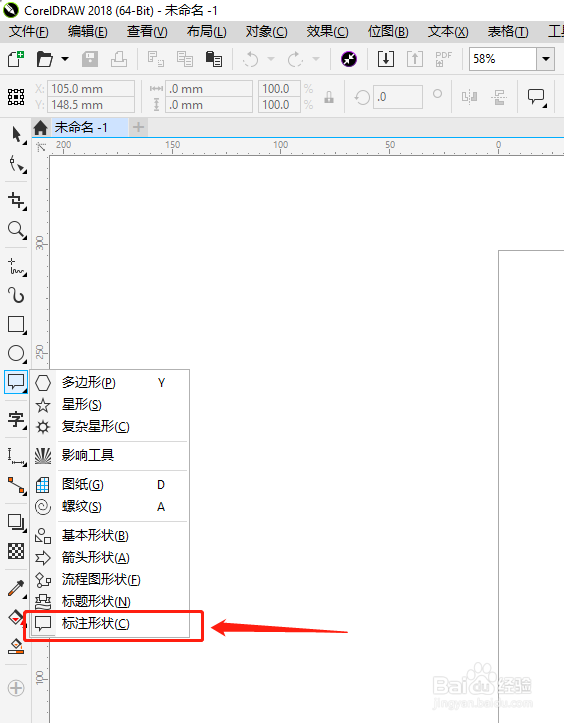Choose 多边形(P) from the flyout

pyautogui.click(x=111, y=382)
